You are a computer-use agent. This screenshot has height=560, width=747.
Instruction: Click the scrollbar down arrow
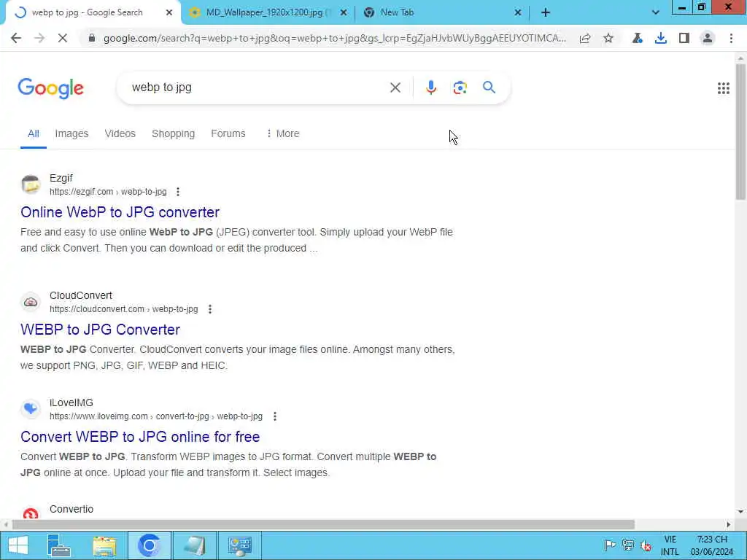[x=740, y=512]
